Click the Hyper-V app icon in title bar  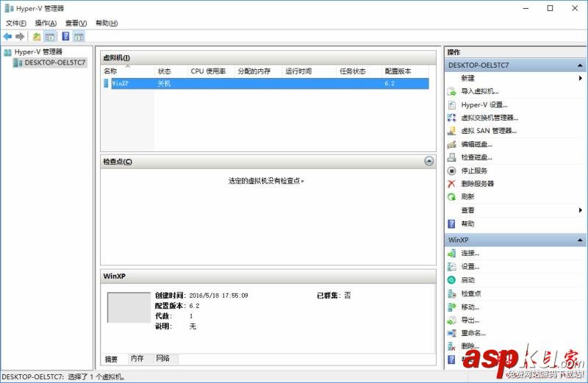[9, 8]
